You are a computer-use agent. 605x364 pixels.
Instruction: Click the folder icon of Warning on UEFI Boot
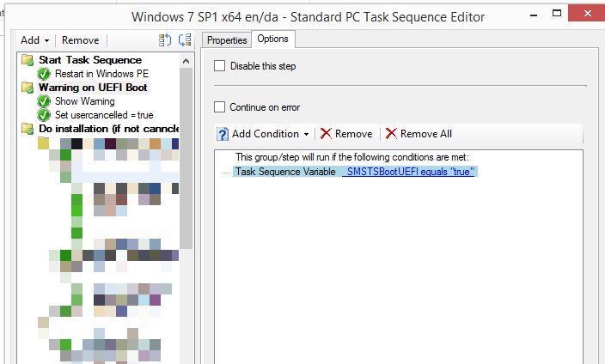click(x=27, y=88)
